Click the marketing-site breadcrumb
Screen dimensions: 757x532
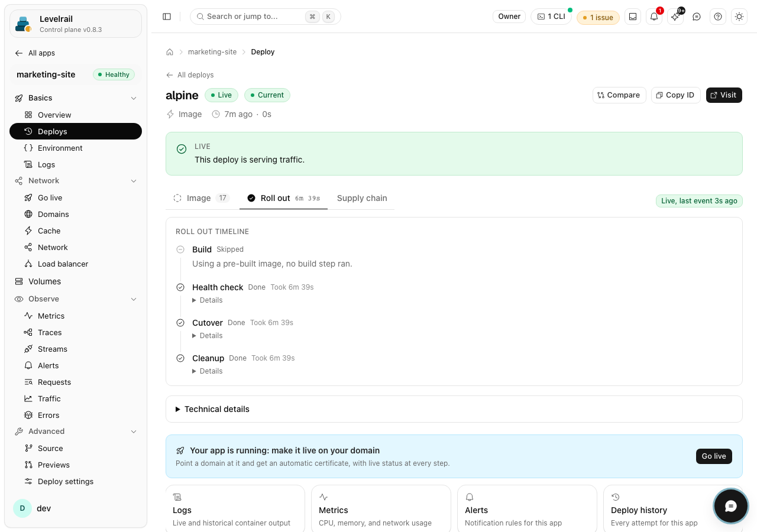point(212,52)
